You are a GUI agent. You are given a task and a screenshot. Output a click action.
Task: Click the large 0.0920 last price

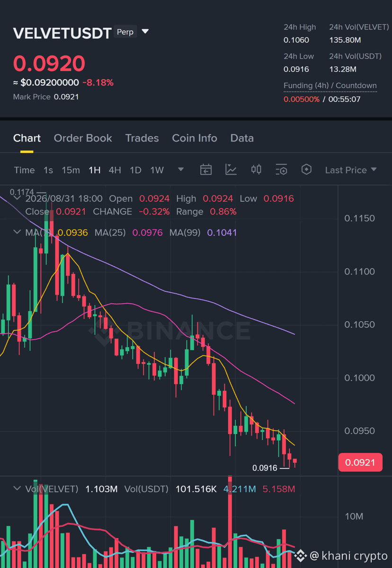click(49, 63)
